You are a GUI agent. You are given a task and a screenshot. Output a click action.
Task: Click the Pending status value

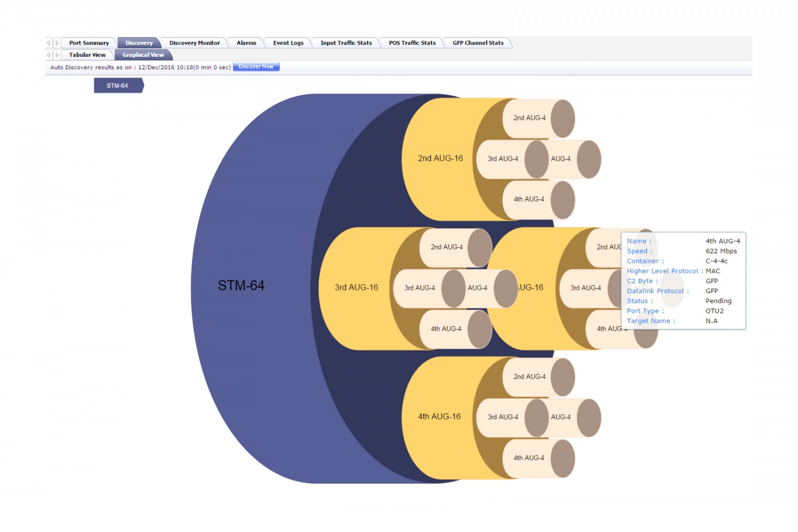pos(718,301)
